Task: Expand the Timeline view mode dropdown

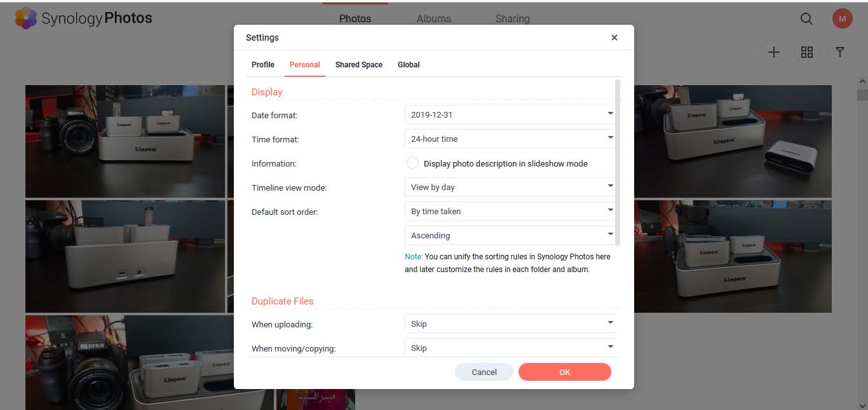Action: 510,187
